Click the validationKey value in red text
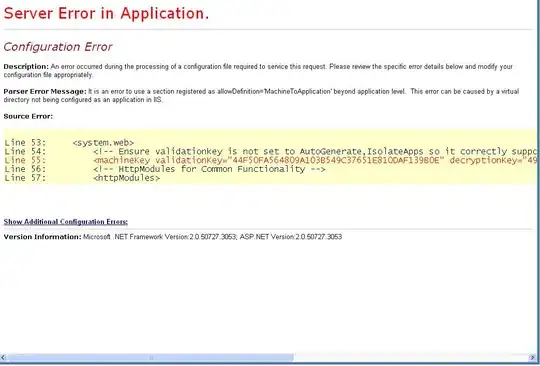The width and height of the screenshot is (540, 366). [336, 160]
